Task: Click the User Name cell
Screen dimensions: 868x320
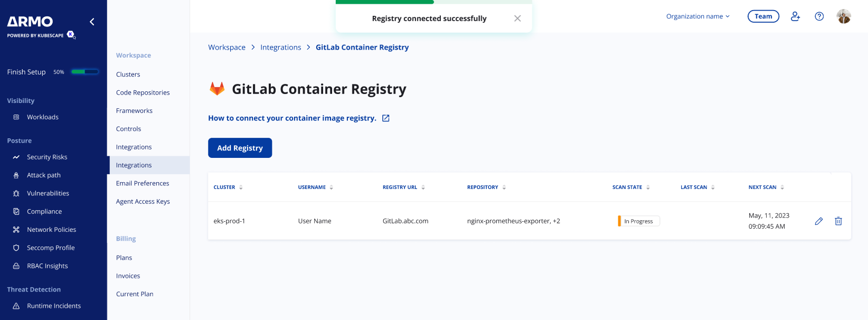Action: pyautogui.click(x=315, y=221)
